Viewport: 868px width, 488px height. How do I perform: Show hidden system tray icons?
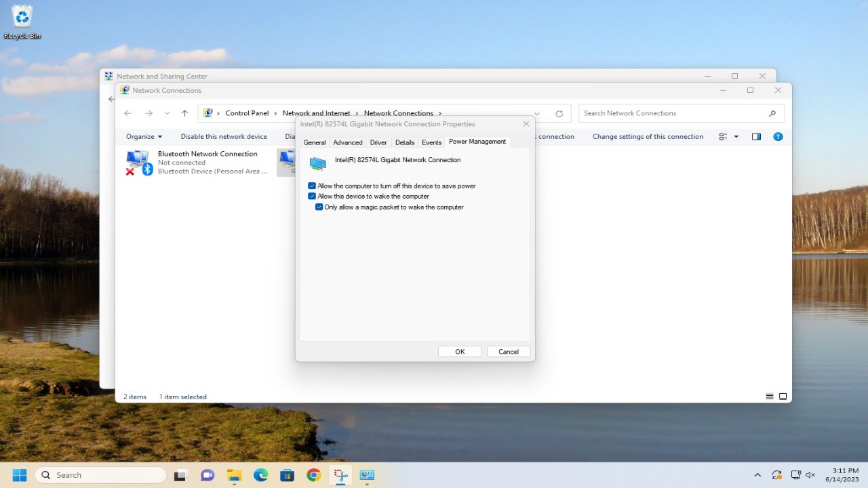tap(757, 475)
